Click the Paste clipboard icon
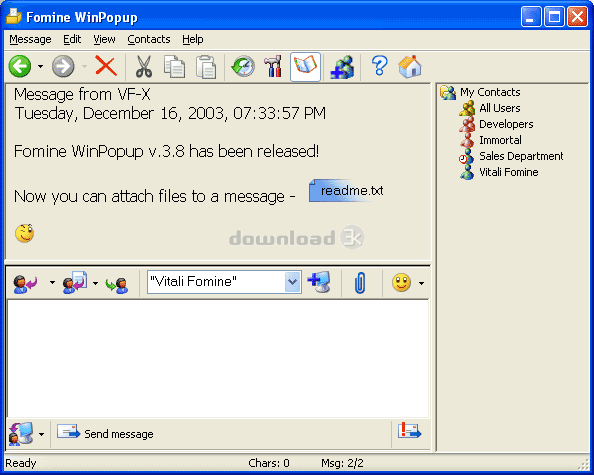The height and width of the screenshot is (475, 594). pyautogui.click(x=206, y=67)
